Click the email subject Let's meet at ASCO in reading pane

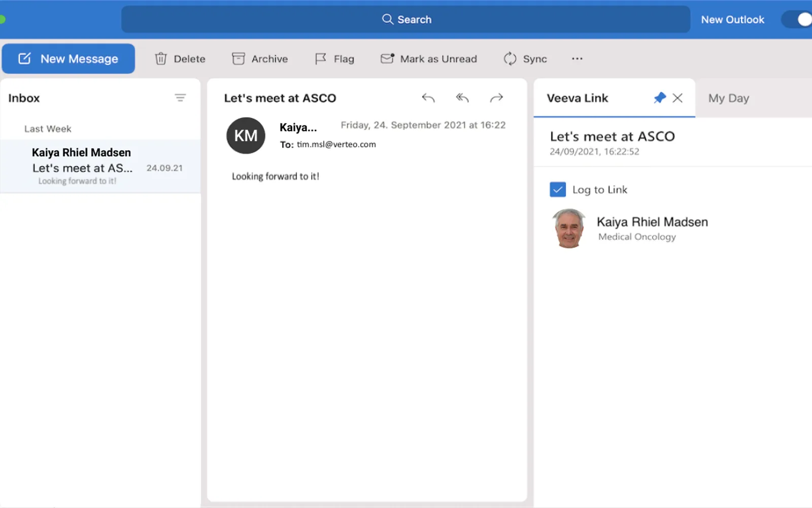point(280,98)
